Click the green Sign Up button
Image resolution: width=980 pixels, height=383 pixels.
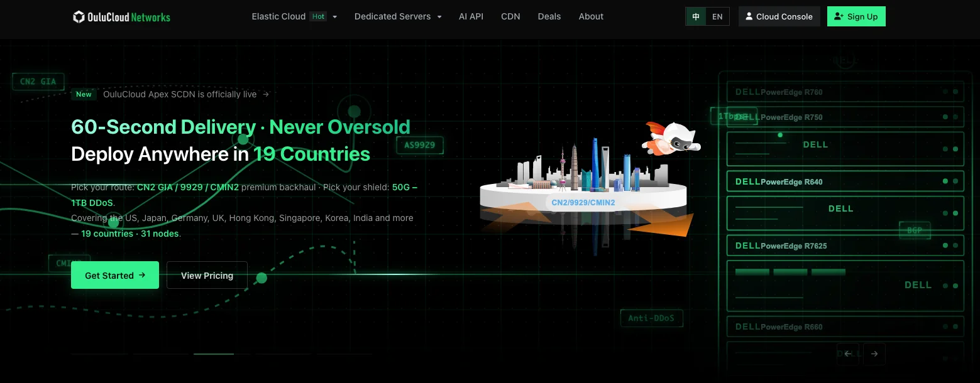tap(856, 17)
